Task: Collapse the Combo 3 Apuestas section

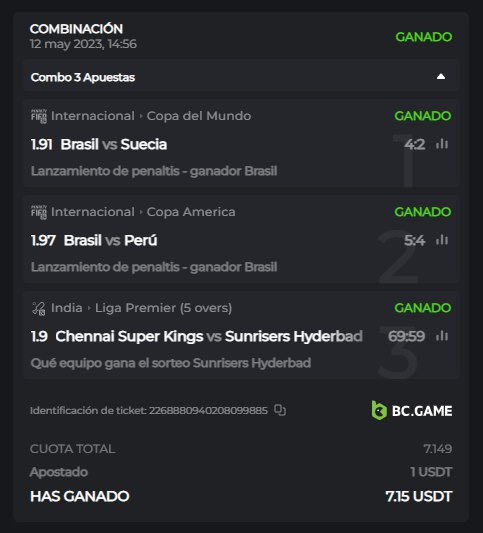Action: point(441,76)
